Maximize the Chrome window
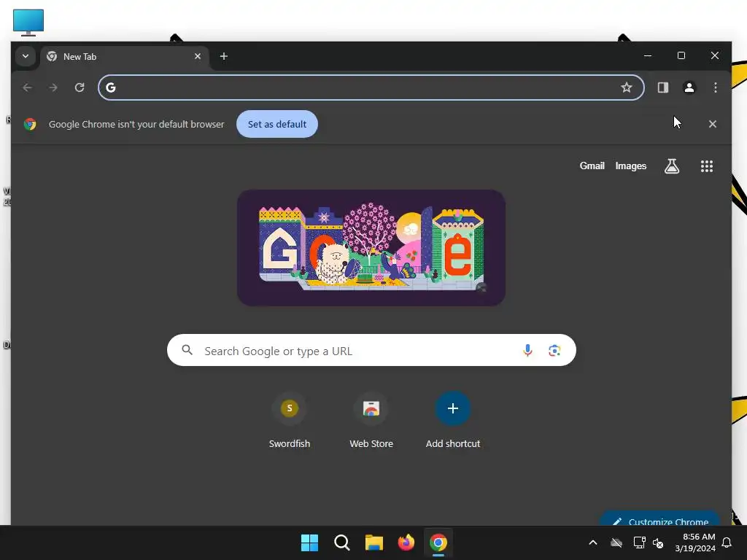Viewport: 747px width, 560px height. point(681,55)
